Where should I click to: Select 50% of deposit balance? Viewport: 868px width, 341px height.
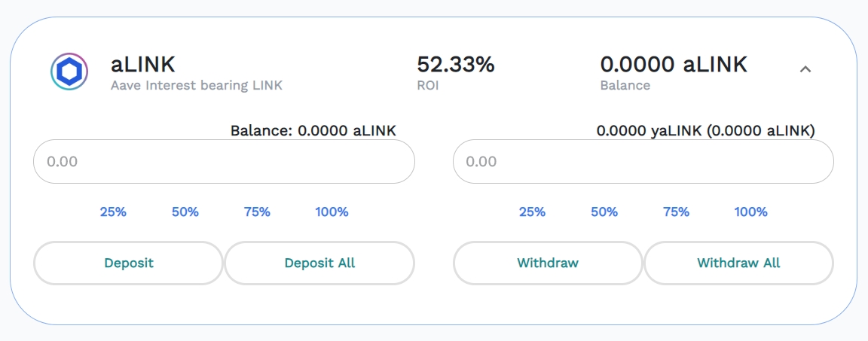(185, 212)
